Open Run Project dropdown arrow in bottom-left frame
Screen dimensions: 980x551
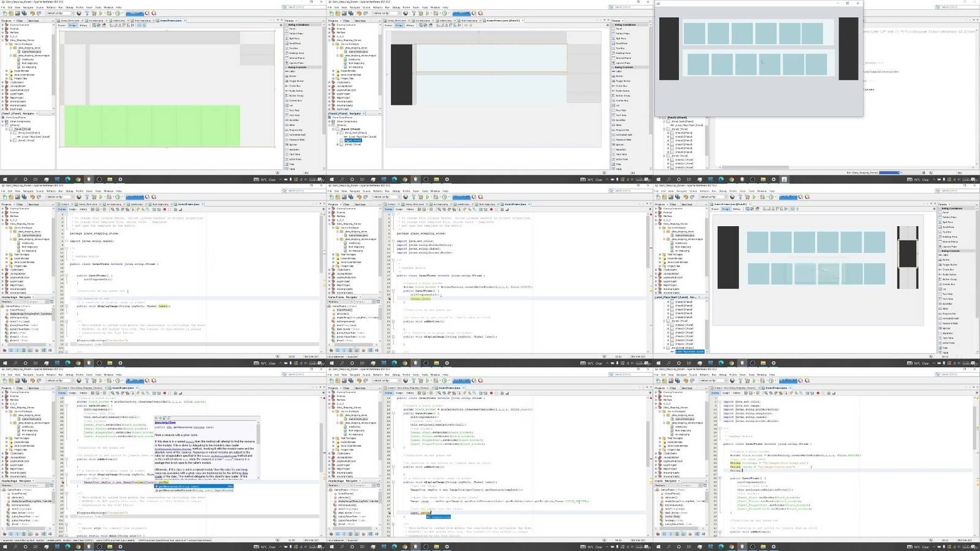pos(105,380)
